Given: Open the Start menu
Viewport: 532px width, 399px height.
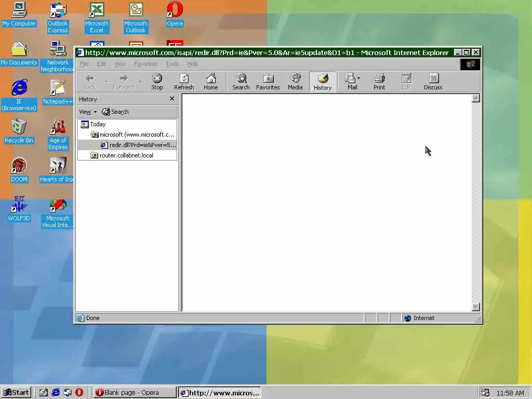Looking at the screenshot, I should pos(16,393).
